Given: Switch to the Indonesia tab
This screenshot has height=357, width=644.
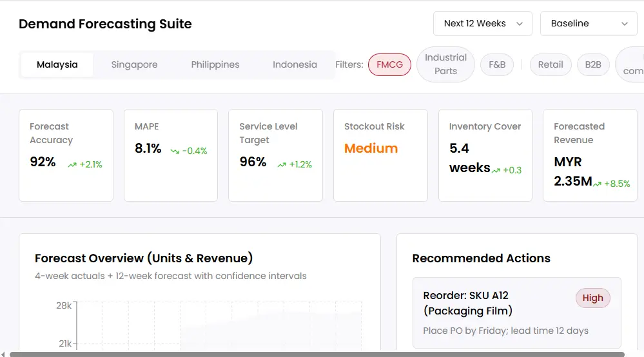Looking at the screenshot, I should click(295, 64).
